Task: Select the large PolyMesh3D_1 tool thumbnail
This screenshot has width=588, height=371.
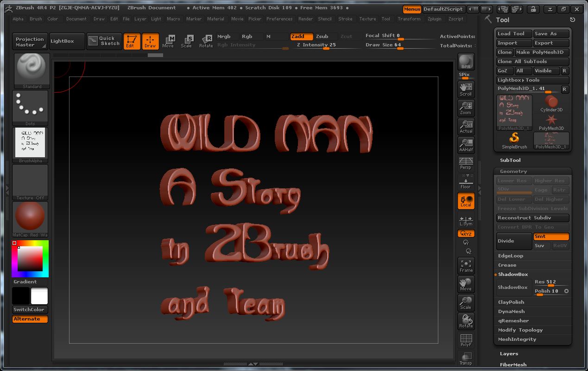Action: pos(514,113)
